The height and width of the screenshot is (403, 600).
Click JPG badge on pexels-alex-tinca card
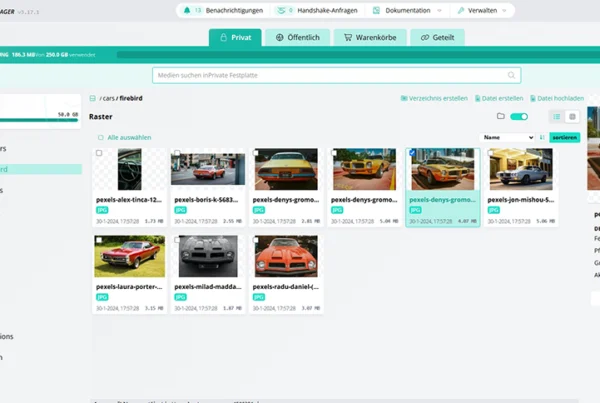click(102, 210)
